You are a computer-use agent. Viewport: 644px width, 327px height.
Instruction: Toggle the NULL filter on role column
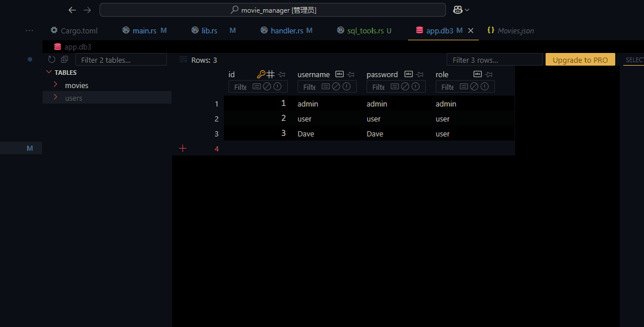click(x=474, y=87)
